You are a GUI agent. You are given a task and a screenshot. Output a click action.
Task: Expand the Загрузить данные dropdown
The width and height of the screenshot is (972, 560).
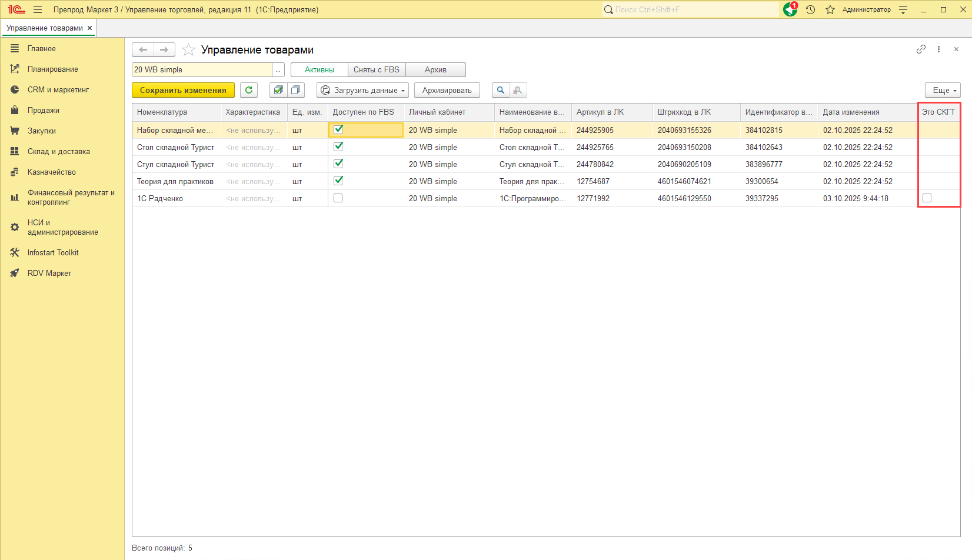363,90
